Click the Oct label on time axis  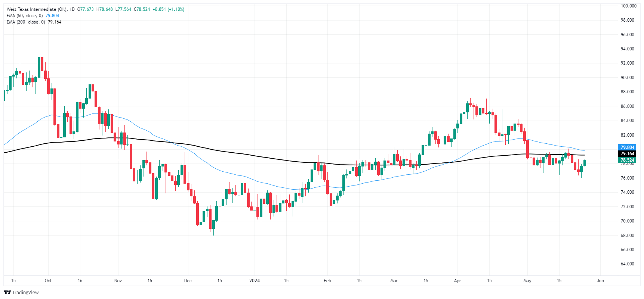(48, 281)
